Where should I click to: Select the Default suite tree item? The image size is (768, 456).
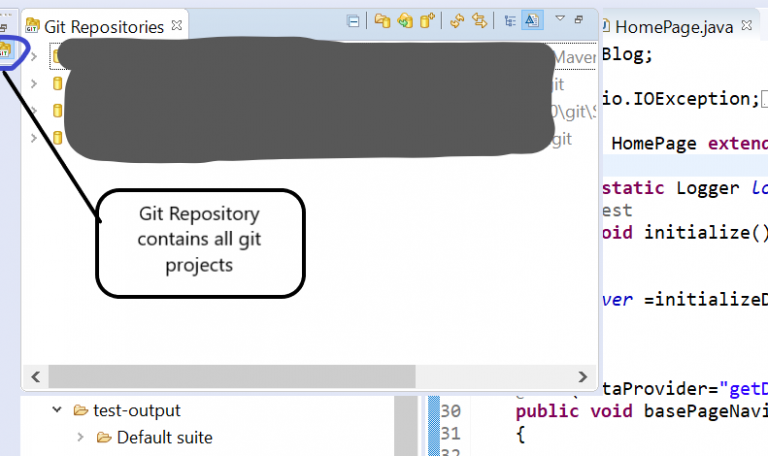tap(165, 437)
